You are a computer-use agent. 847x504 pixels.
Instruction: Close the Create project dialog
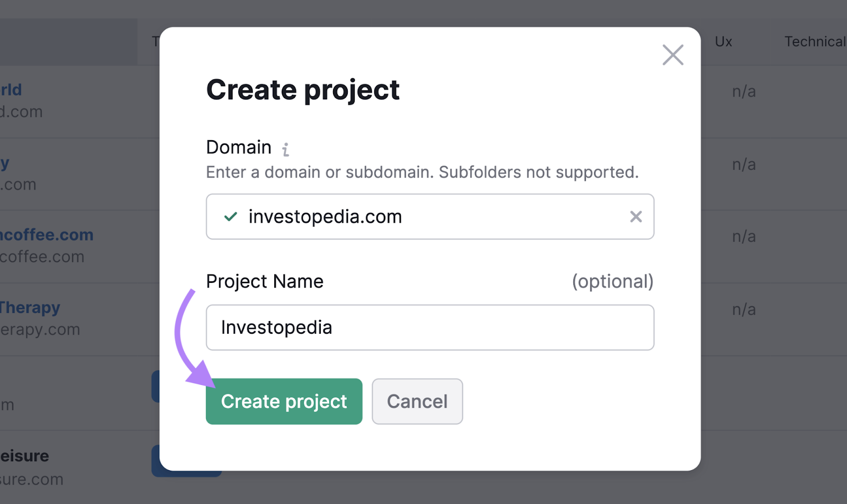673,54
